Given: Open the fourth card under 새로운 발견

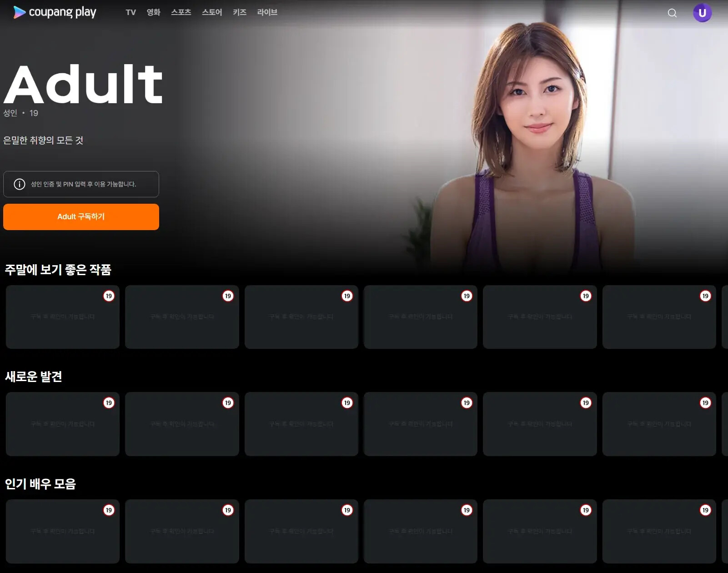Looking at the screenshot, I should coord(421,424).
